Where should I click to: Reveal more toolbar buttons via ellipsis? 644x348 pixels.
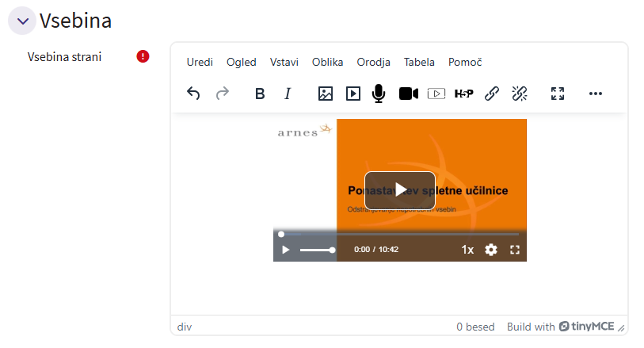click(596, 94)
